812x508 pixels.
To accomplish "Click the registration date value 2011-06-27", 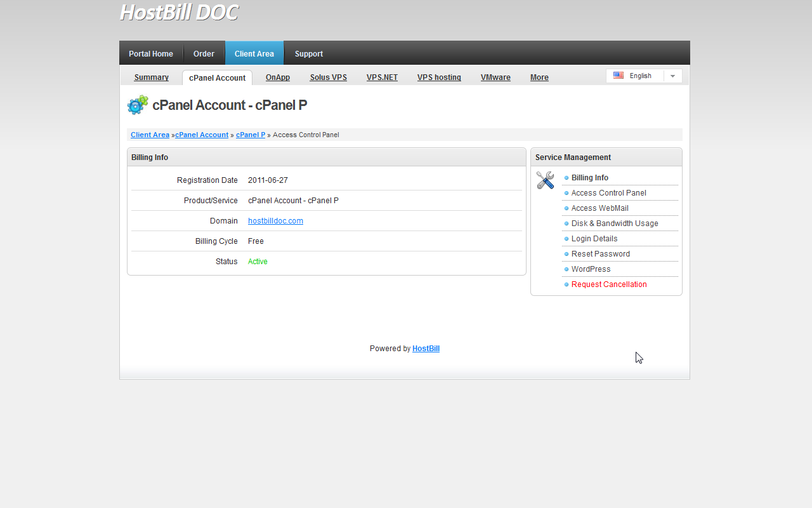I will click(x=268, y=180).
